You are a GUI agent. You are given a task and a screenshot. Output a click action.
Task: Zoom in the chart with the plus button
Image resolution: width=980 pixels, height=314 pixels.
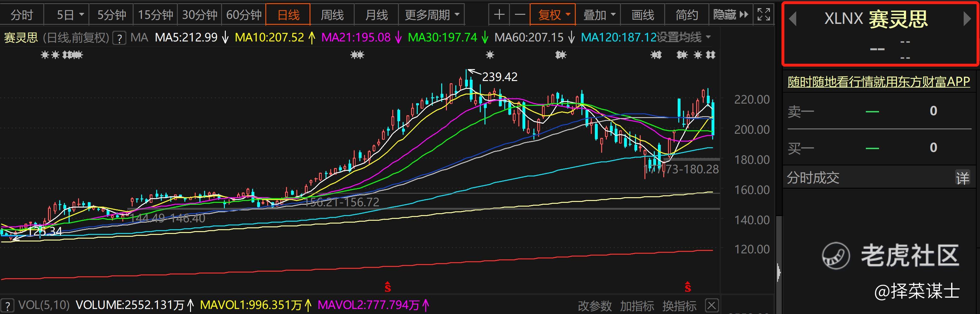[499, 15]
